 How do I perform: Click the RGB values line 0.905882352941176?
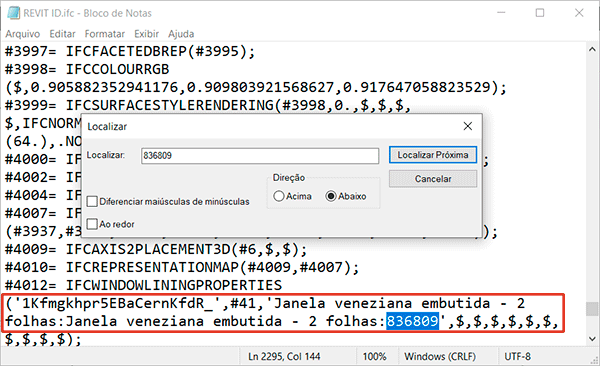tap(256, 87)
